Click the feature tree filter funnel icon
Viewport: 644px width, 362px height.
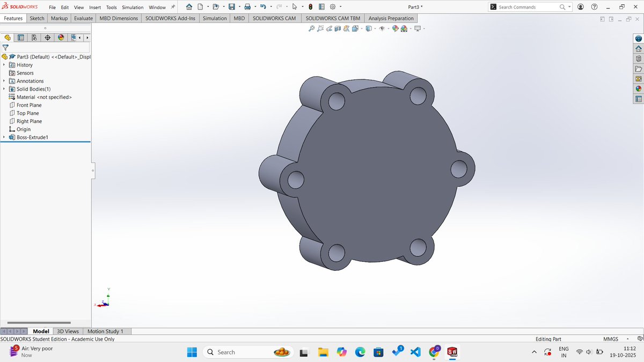click(x=5, y=47)
